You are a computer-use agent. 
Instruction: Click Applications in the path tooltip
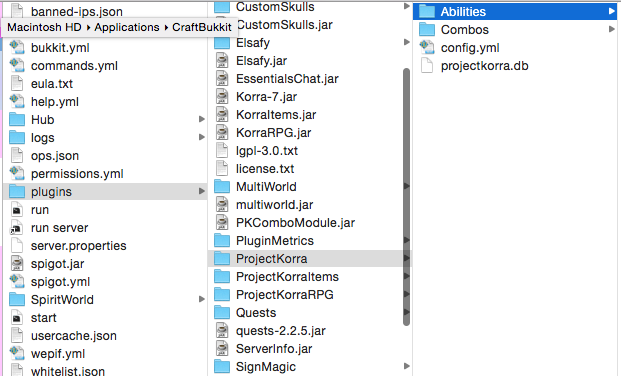click(x=127, y=27)
